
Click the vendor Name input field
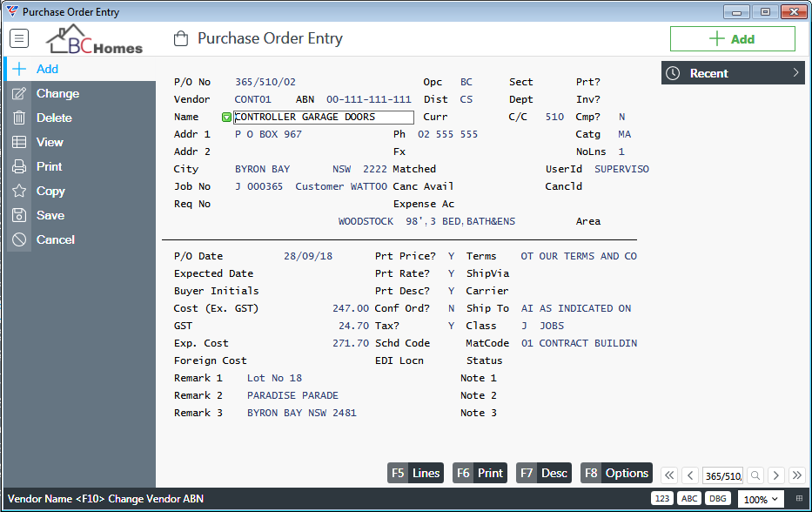pos(324,118)
